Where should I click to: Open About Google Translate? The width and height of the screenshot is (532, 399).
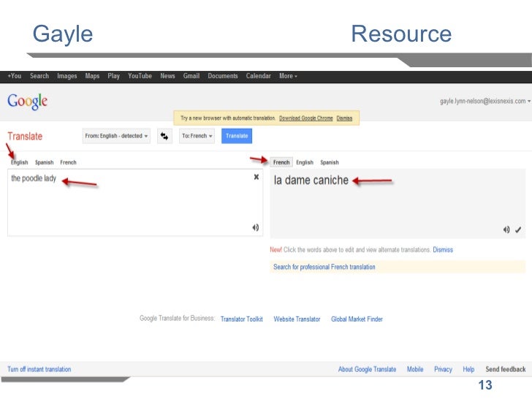[367, 369]
